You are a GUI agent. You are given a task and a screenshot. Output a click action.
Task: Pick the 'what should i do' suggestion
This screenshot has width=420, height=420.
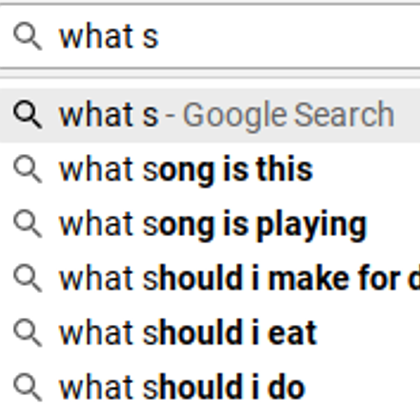click(x=210, y=388)
